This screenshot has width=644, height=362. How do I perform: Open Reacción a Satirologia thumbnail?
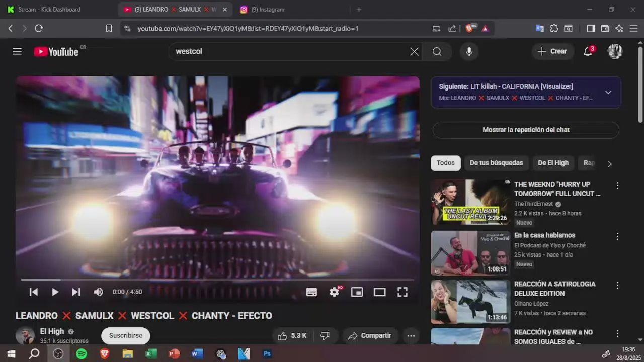point(470,302)
